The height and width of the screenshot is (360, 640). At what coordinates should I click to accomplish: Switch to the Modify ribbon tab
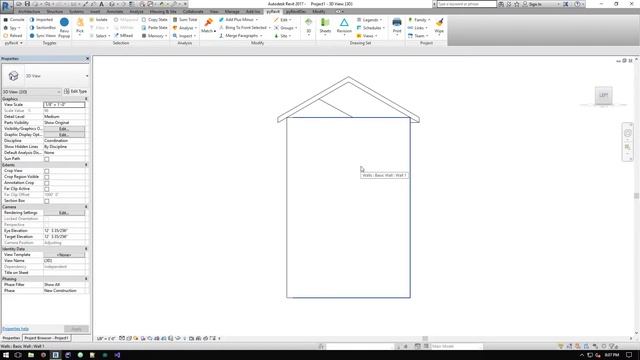319,11
